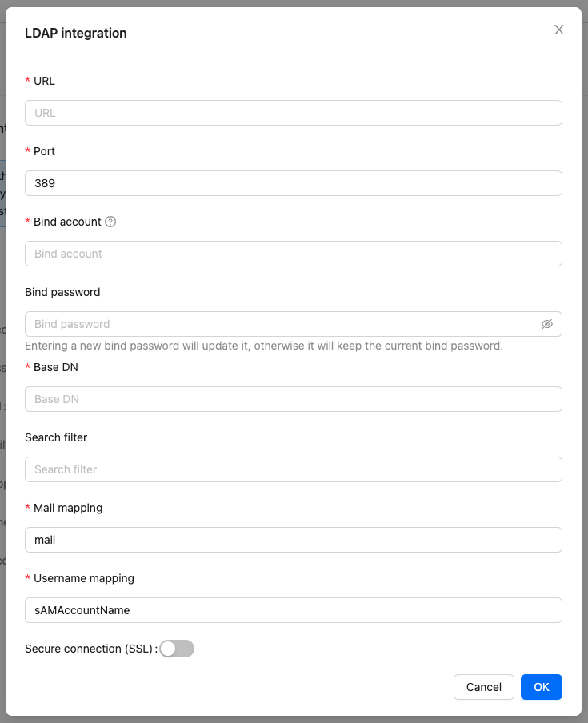Image resolution: width=588 pixels, height=723 pixels.
Task: Cancel the LDAP integration form
Action: point(483,687)
